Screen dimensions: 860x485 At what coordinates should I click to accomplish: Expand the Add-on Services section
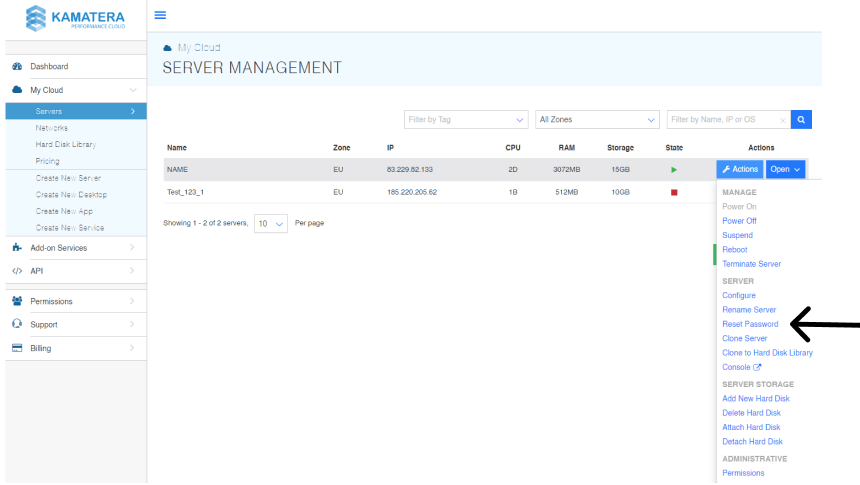(x=58, y=248)
